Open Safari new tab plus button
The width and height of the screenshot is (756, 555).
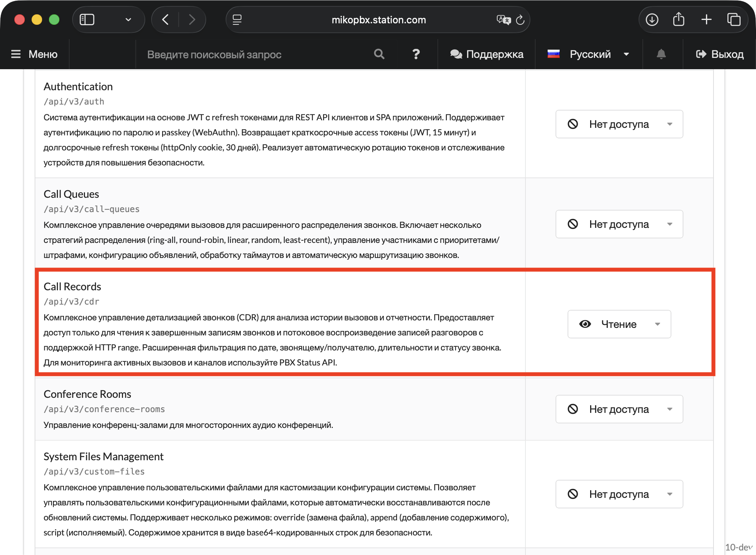[x=706, y=20]
